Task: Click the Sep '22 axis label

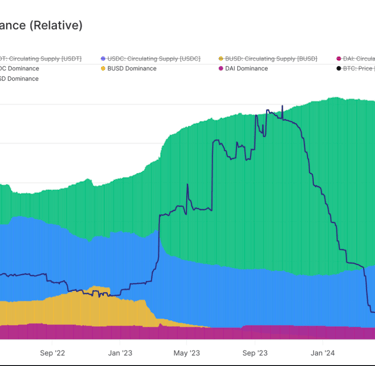Action: (52, 353)
